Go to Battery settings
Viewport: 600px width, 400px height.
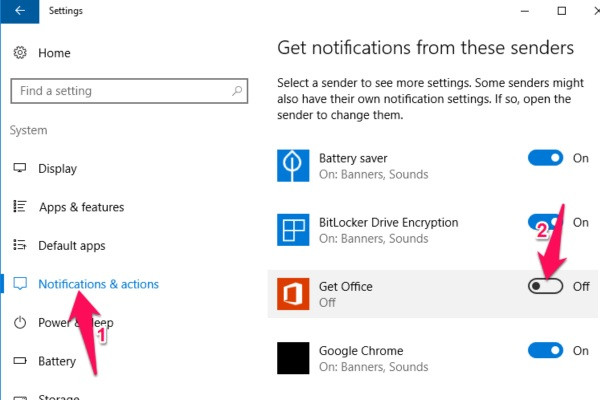[57, 361]
